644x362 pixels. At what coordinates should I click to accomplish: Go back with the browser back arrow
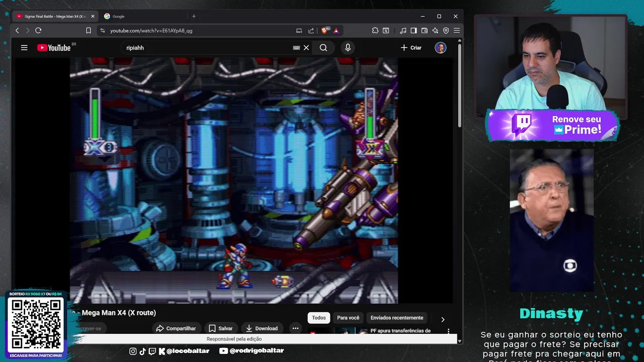click(x=17, y=31)
